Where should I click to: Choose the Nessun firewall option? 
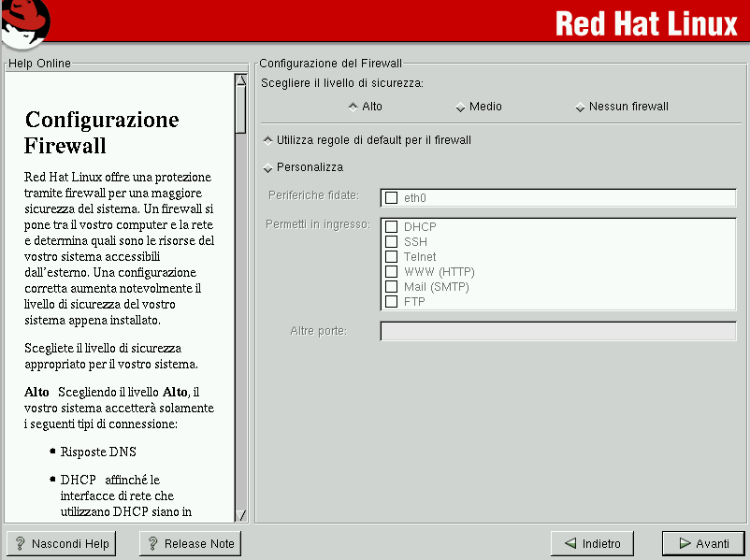tap(581, 107)
